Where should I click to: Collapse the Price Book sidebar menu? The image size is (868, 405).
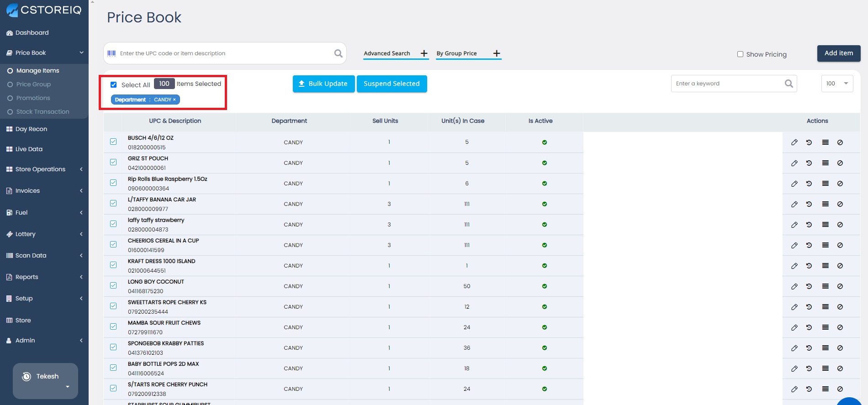pos(44,53)
